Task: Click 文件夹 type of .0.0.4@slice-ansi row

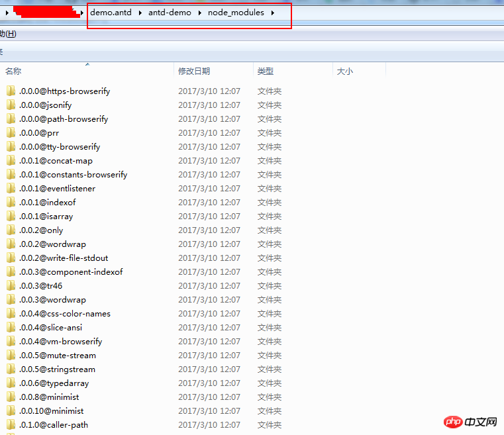Action: (x=270, y=327)
